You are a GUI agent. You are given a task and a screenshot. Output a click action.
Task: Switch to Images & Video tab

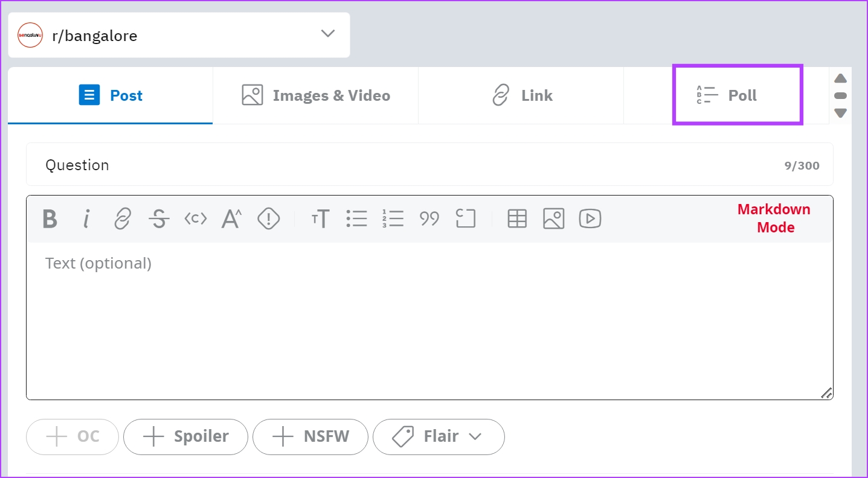[315, 95]
